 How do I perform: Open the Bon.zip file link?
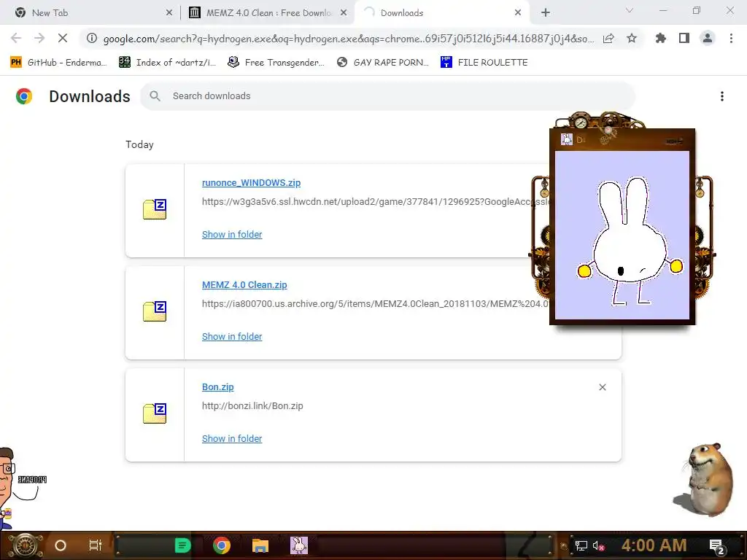coord(217,387)
